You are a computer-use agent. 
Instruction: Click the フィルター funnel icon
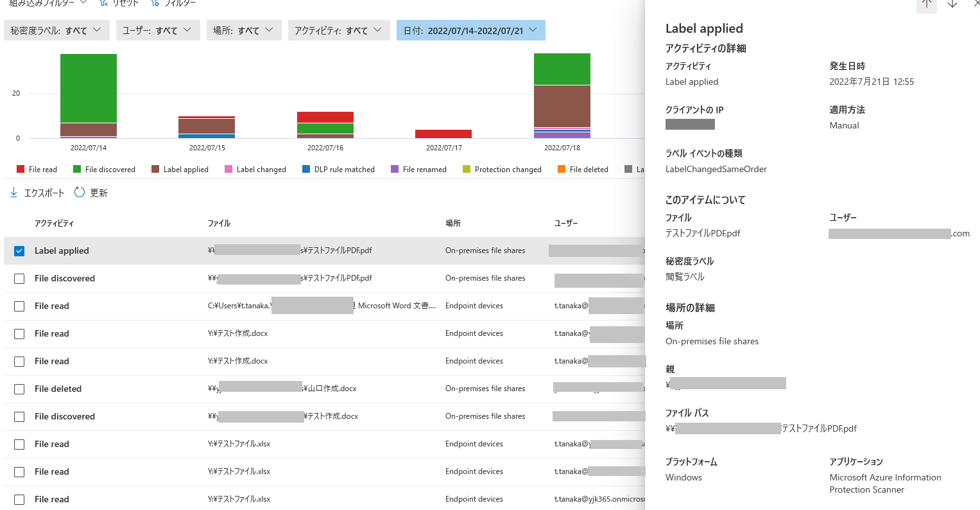[x=154, y=3]
